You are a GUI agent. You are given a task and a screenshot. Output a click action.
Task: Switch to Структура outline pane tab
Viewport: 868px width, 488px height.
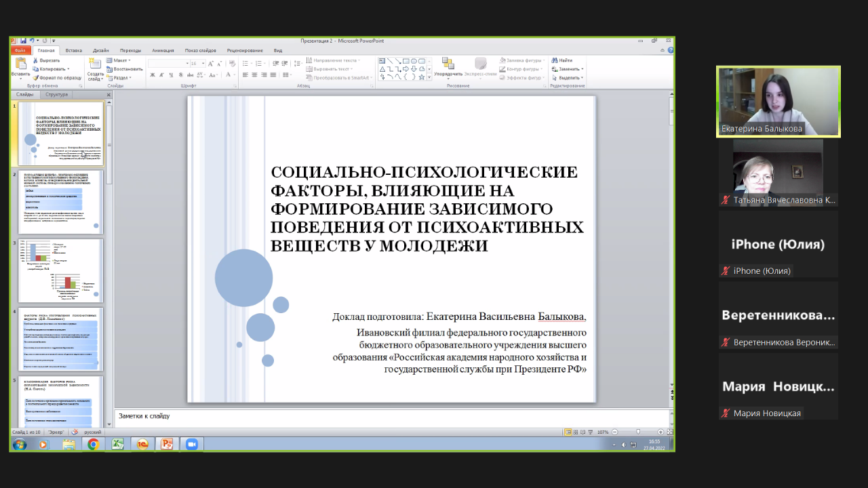[x=57, y=95]
